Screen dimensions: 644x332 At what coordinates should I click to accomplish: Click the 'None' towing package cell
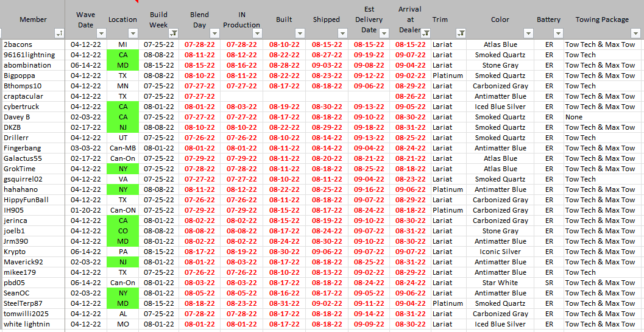[x=574, y=117]
